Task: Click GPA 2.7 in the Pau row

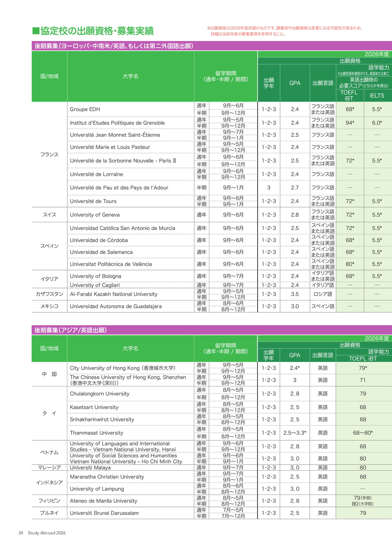Action: (x=295, y=188)
